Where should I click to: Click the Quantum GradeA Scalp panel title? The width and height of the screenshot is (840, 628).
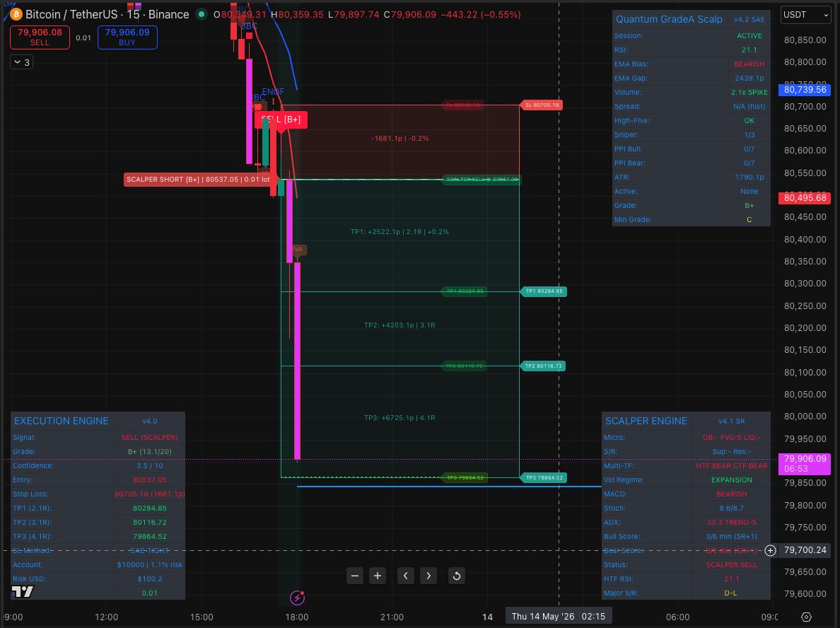669,19
